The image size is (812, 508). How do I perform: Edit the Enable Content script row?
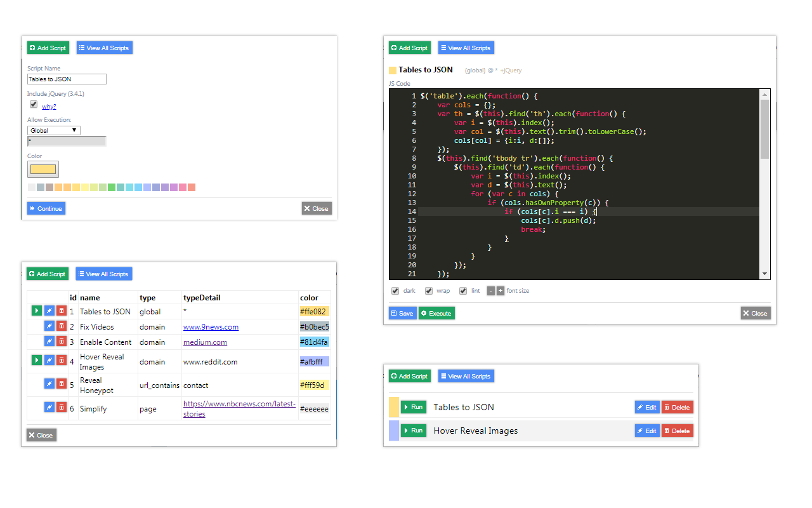(49, 341)
